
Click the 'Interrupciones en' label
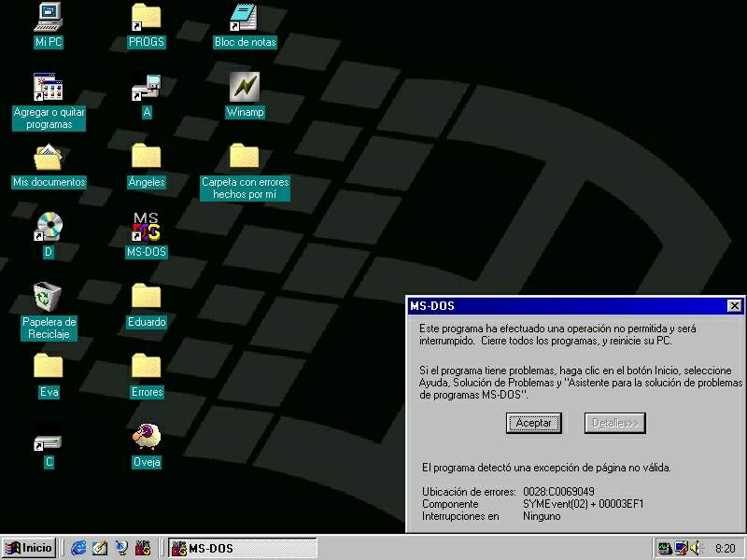pos(460,516)
